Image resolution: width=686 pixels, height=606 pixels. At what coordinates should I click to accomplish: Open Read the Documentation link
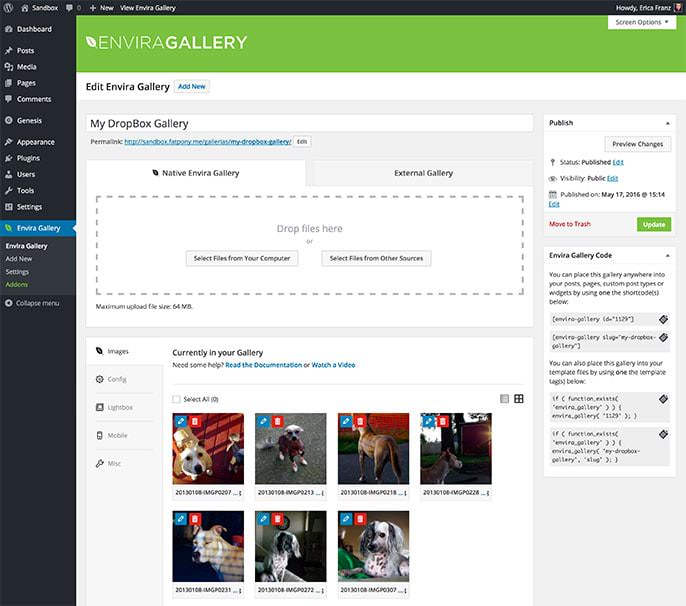tap(263, 365)
